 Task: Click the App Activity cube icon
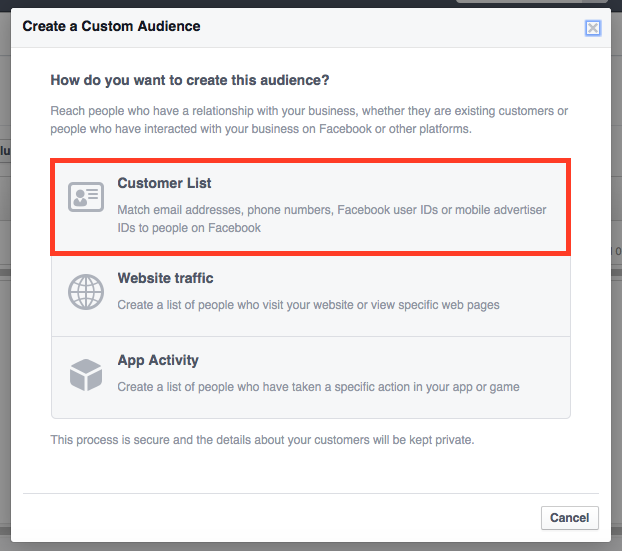pos(85,375)
